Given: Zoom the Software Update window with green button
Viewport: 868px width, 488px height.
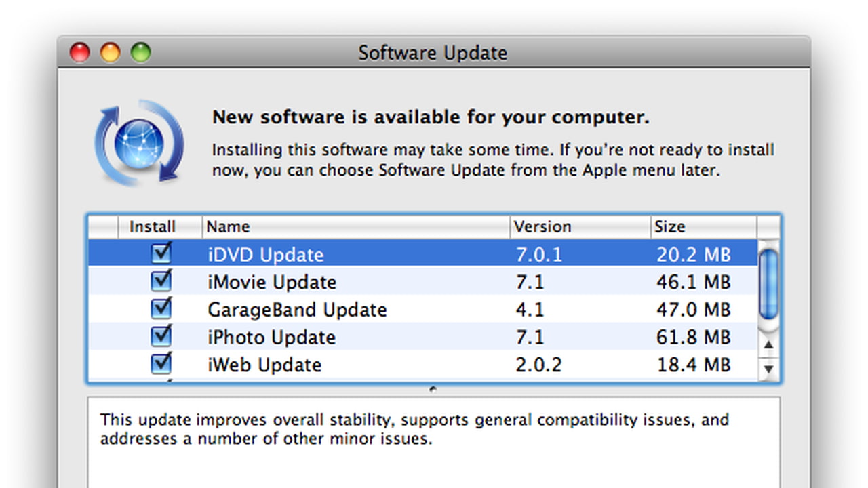Looking at the screenshot, I should click(x=140, y=52).
